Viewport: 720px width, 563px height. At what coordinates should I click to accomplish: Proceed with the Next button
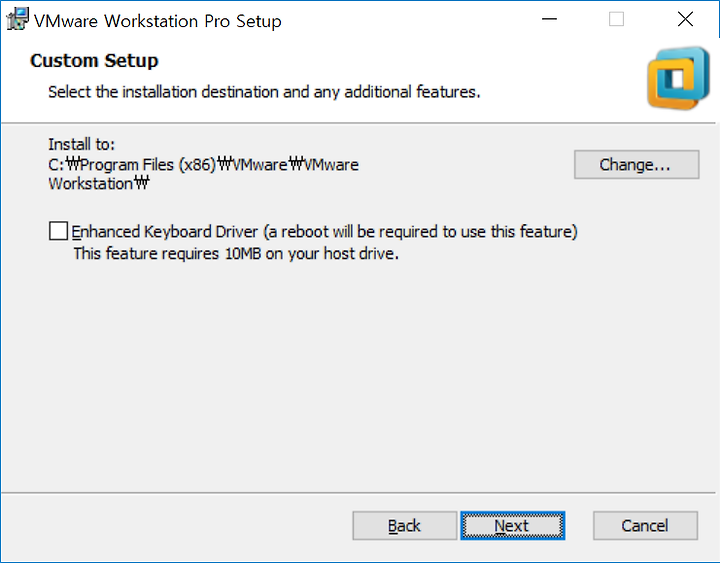[512, 525]
